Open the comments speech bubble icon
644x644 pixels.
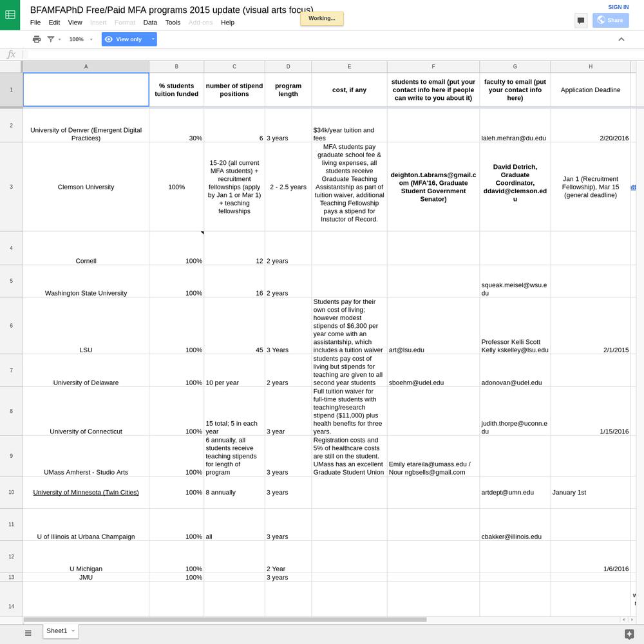point(581,20)
